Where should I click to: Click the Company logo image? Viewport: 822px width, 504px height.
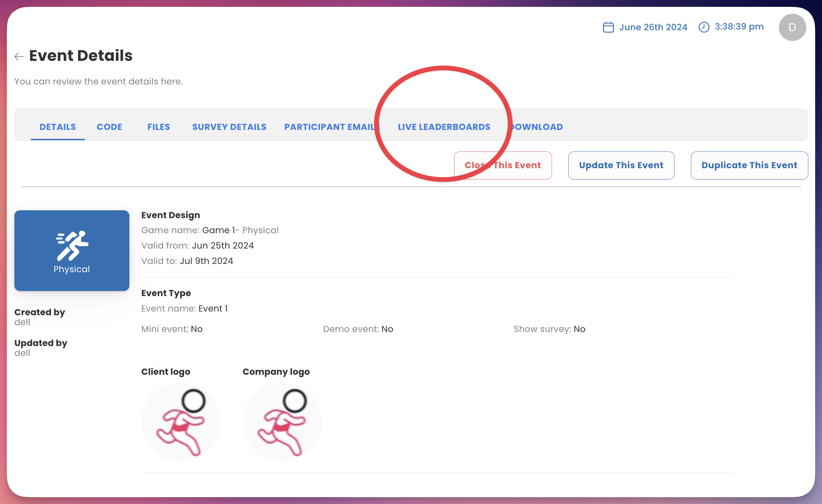[282, 422]
